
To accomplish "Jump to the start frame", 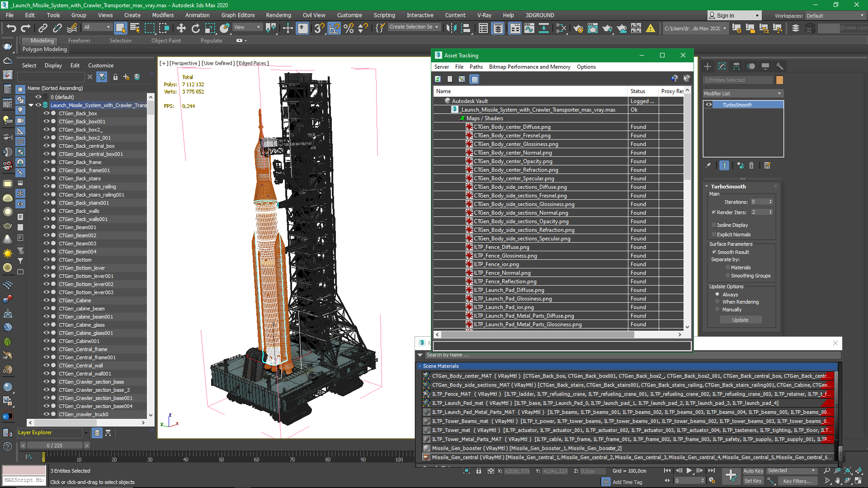I will point(667,471).
